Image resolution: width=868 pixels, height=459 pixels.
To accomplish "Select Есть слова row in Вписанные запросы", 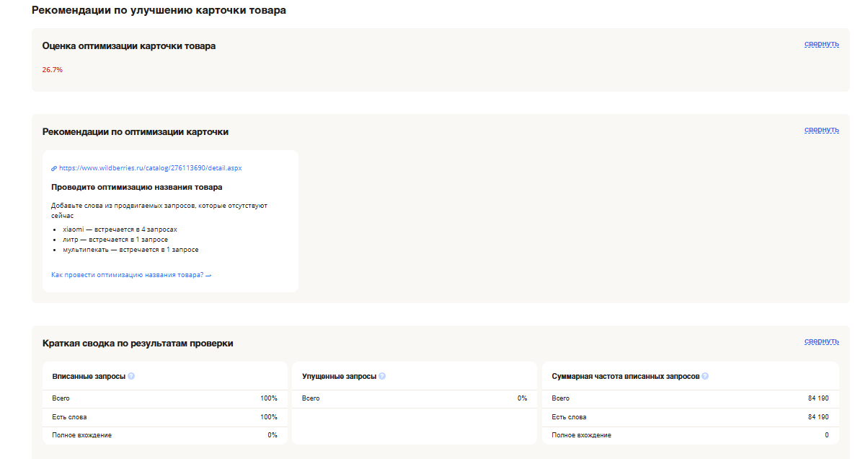I will click(x=69, y=417).
